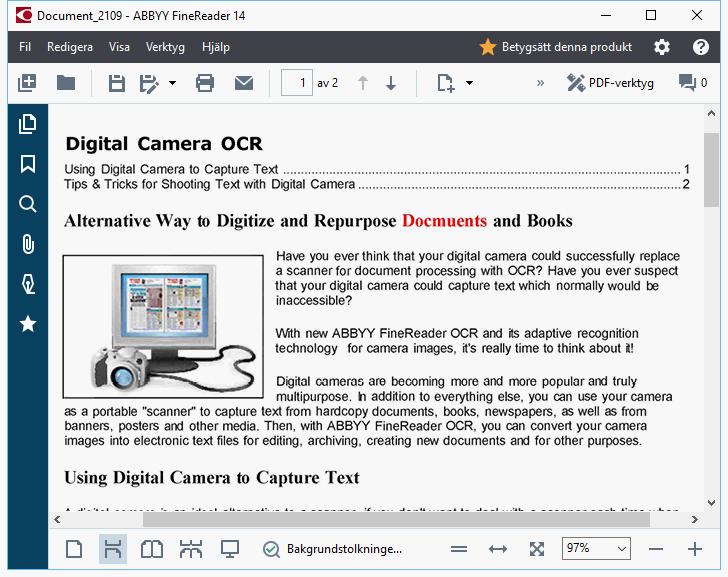Viewport: 728px width, 577px height.
Task: Toggle one-page scrolling view mode
Action: (113, 549)
